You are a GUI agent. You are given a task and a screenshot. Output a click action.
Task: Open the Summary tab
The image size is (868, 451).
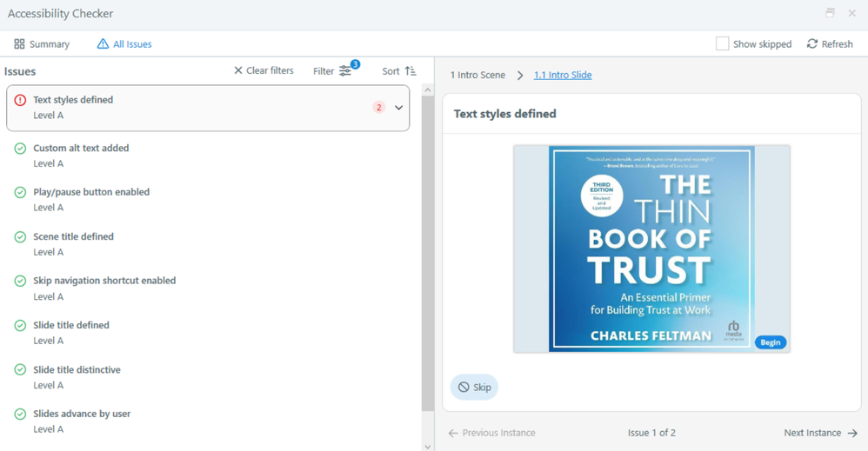click(42, 44)
